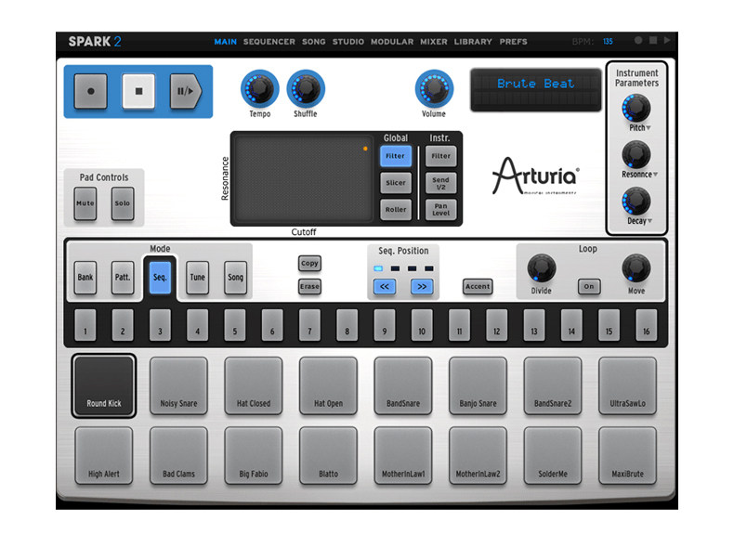
Task: Toggle the Instr. Filter button
Action: point(441,156)
